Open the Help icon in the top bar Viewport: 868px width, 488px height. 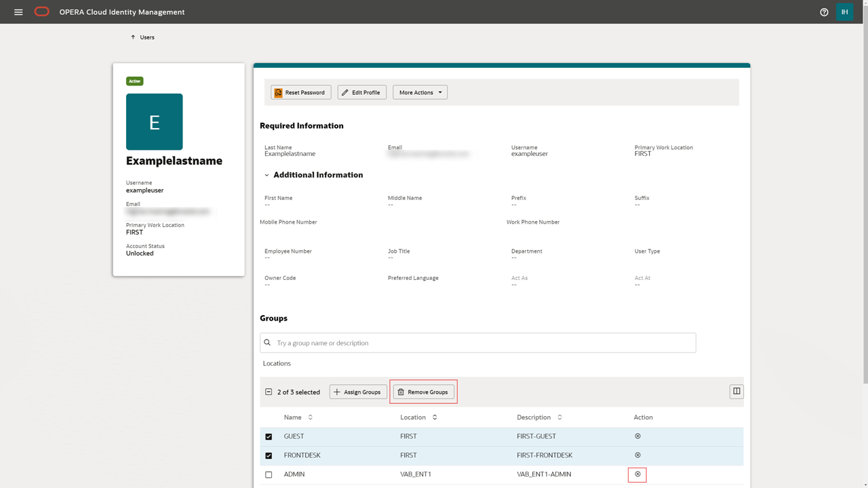pos(824,12)
